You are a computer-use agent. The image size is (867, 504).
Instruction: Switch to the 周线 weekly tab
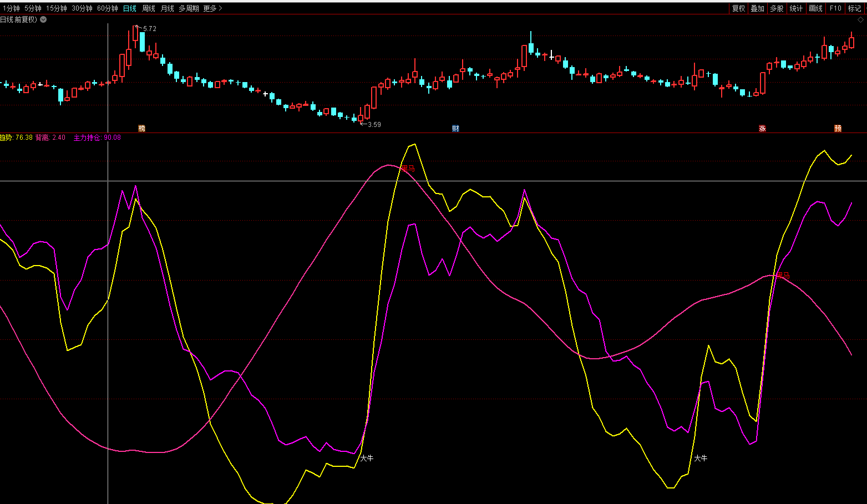[x=149, y=8]
